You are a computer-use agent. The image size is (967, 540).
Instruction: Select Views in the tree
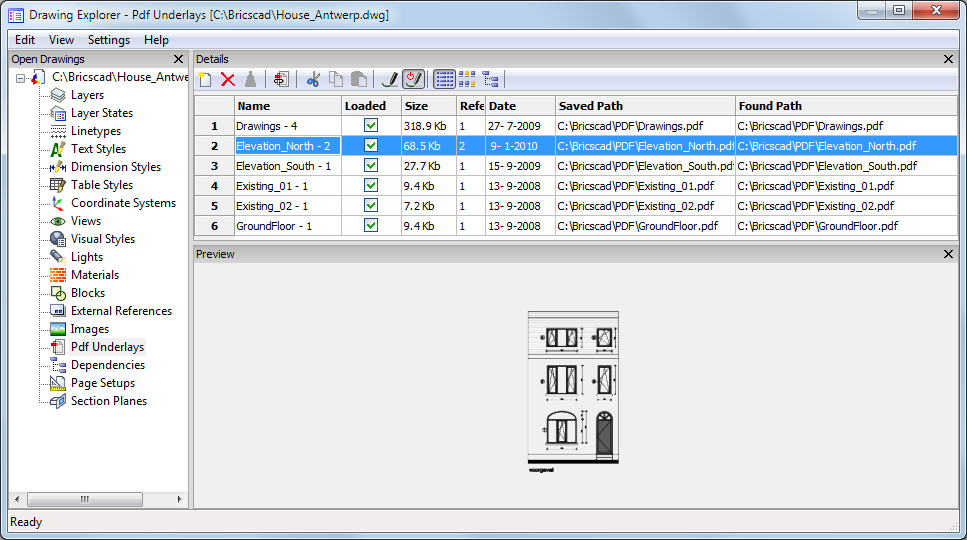point(86,221)
